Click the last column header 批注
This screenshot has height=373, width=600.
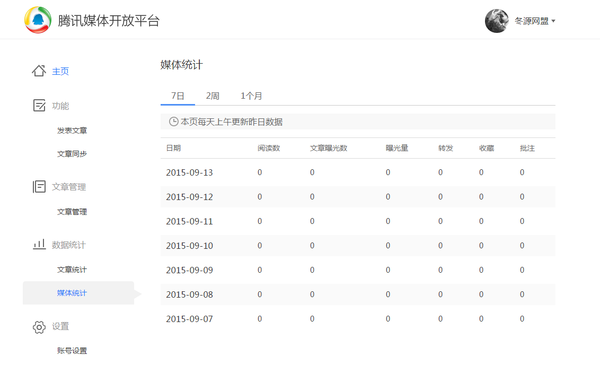(527, 148)
